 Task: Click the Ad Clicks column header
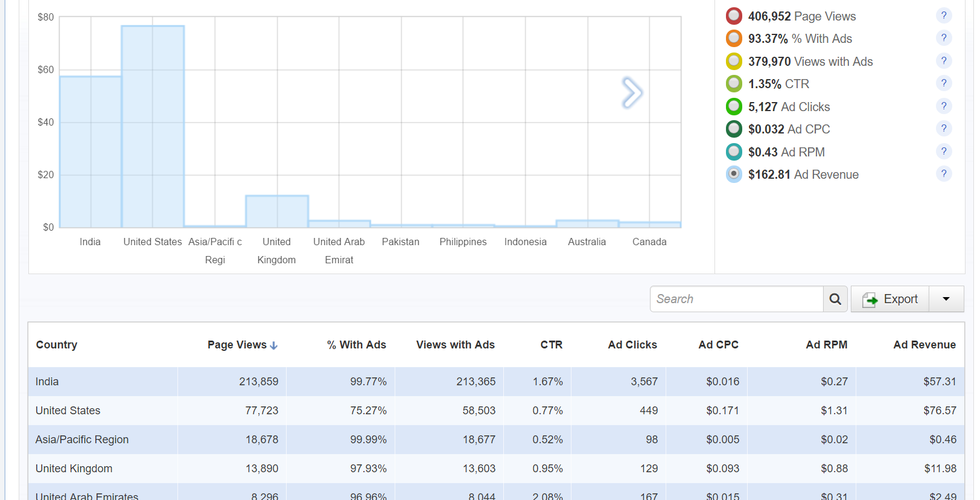point(632,345)
